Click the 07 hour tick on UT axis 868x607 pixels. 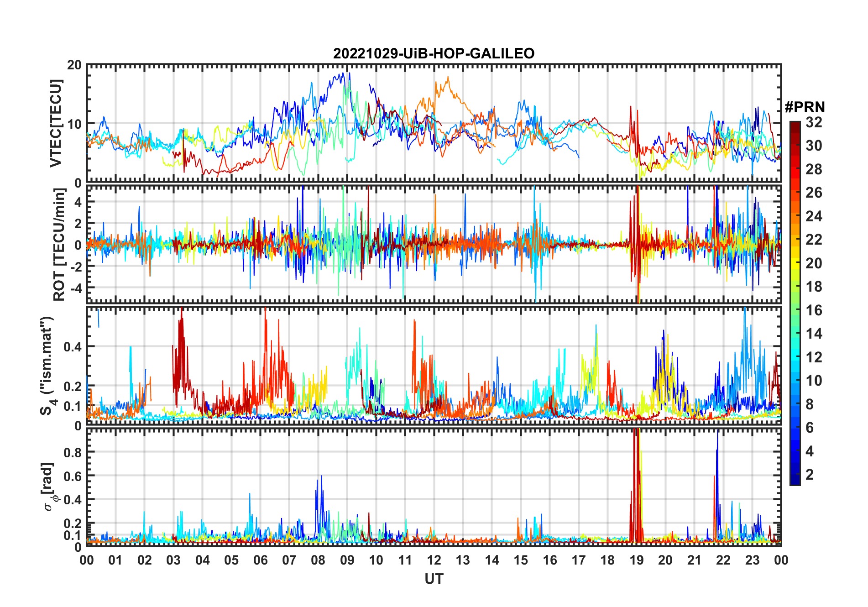pos(289,560)
